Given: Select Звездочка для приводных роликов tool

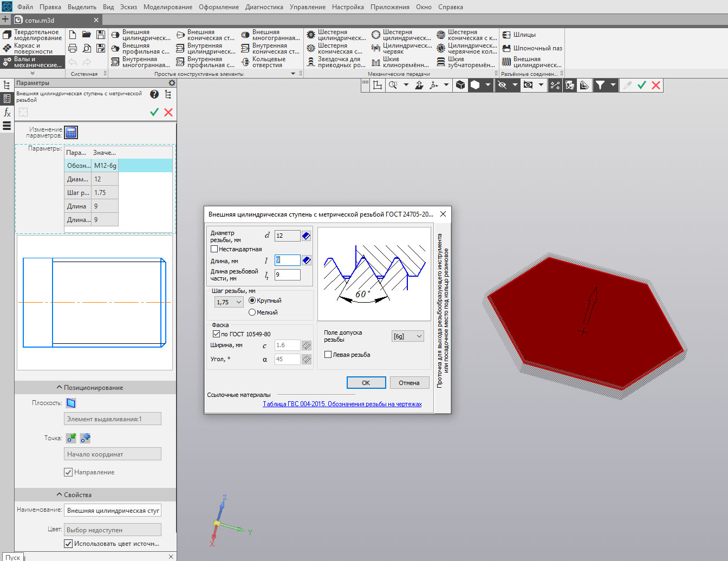Looking at the screenshot, I should click(336, 62).
